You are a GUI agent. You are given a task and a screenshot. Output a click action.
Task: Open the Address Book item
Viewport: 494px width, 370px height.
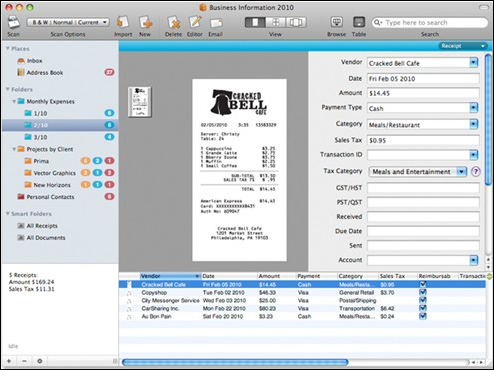(x=40, y=72)
